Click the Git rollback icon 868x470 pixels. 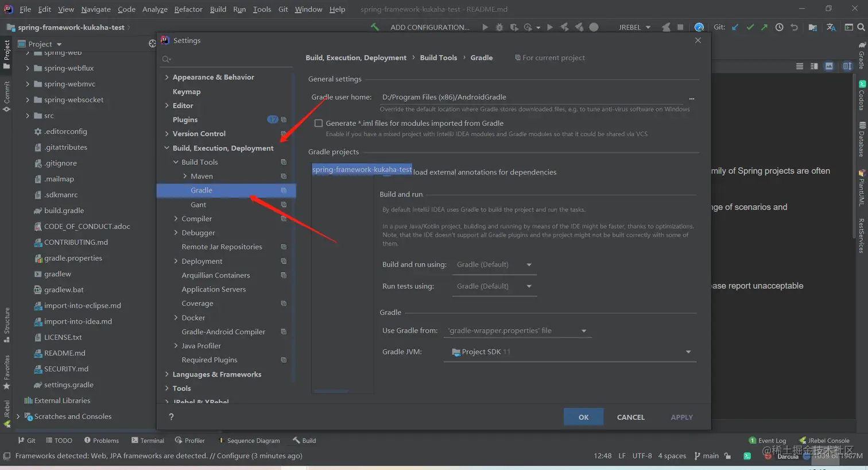pos(794,27)
